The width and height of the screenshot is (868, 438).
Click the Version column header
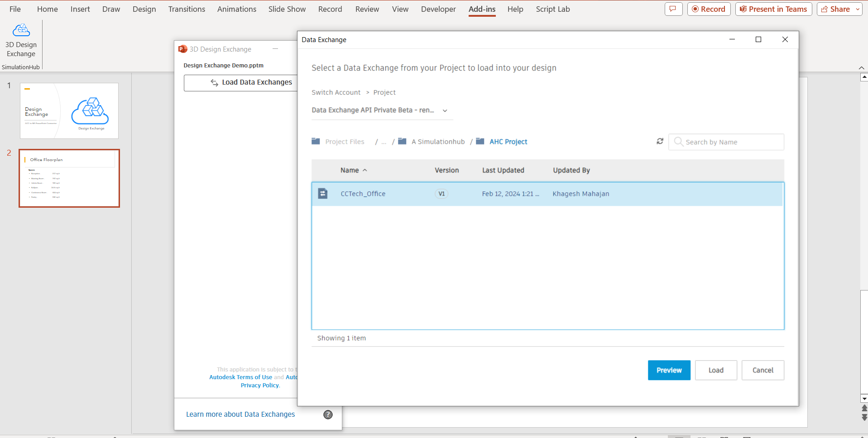446,170
